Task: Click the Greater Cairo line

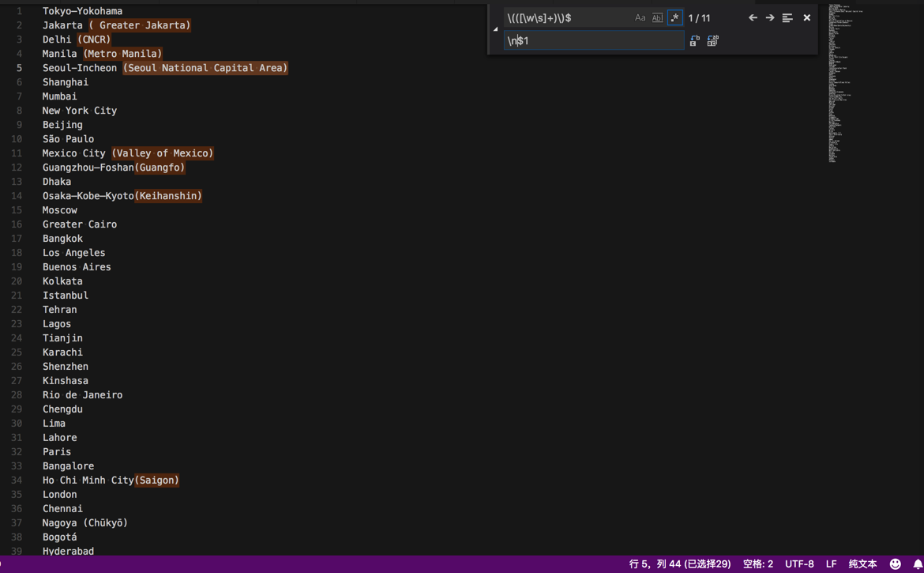Action: pyautogui.click(x=80, y=224)
